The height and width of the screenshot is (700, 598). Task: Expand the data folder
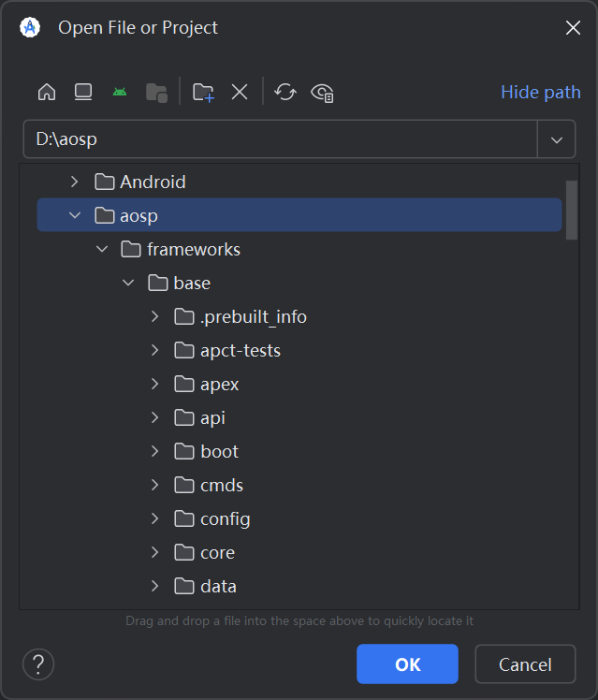pyautogui.click(x=154, y=586)
